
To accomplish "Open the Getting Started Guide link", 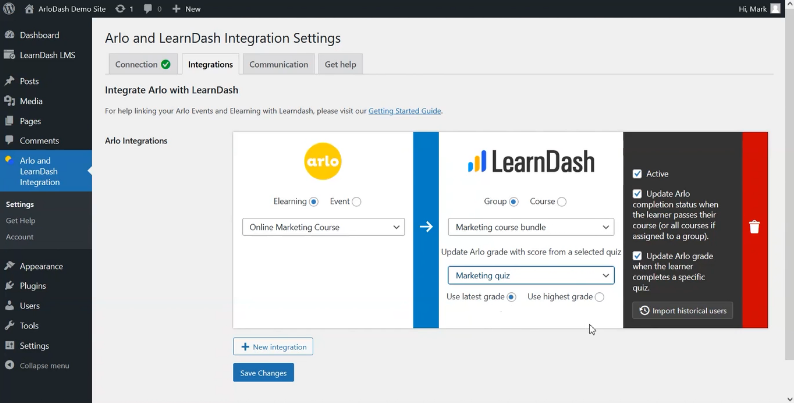I will pyautogui.click(x=405, y=111).
